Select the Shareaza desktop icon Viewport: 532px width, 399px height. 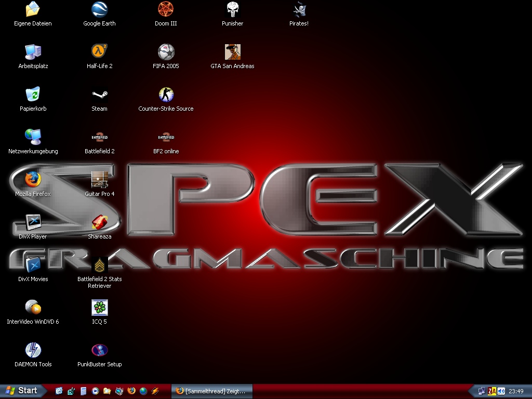pos(99,222)
